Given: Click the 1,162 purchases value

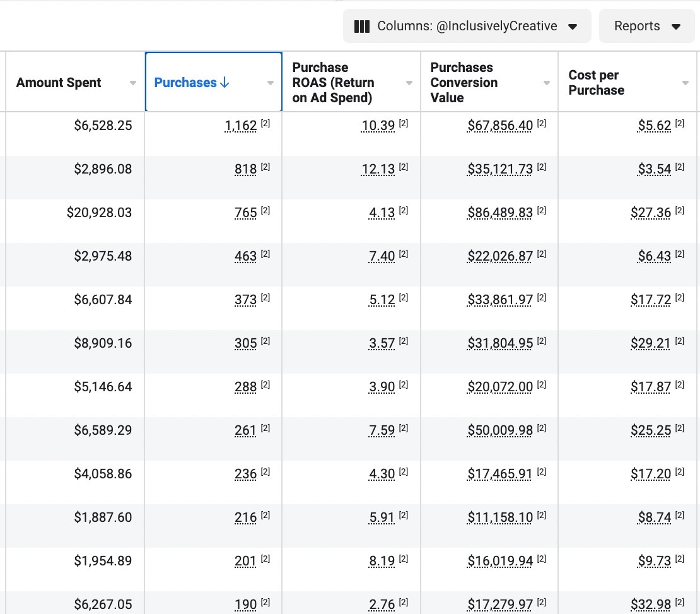Looking at the screenshot, I should (241, 126).
